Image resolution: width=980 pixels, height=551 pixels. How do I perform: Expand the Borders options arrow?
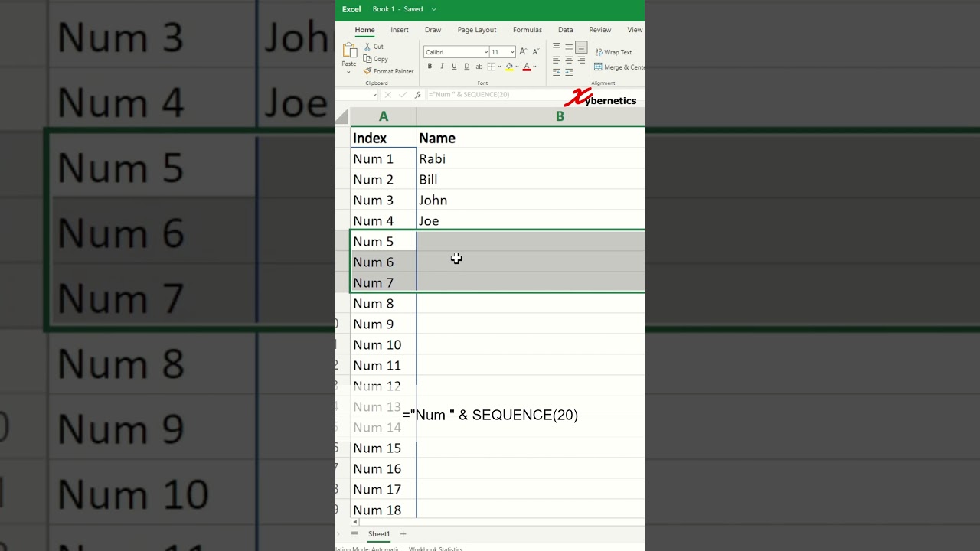(x=500, y=67)
